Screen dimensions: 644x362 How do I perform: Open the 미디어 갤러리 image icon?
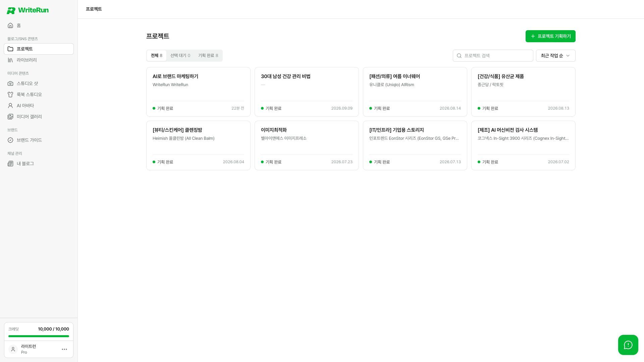pyautogui.click(x=10, y=117)
